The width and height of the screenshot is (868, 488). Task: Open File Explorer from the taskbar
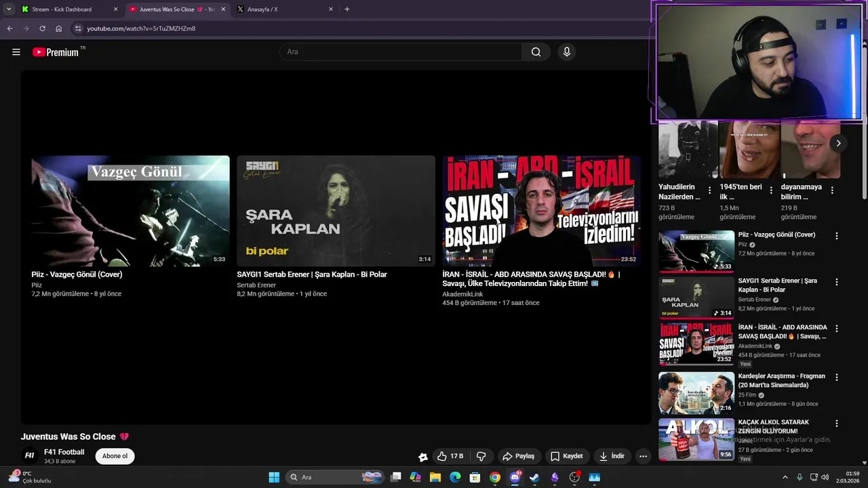pos(435,477)
